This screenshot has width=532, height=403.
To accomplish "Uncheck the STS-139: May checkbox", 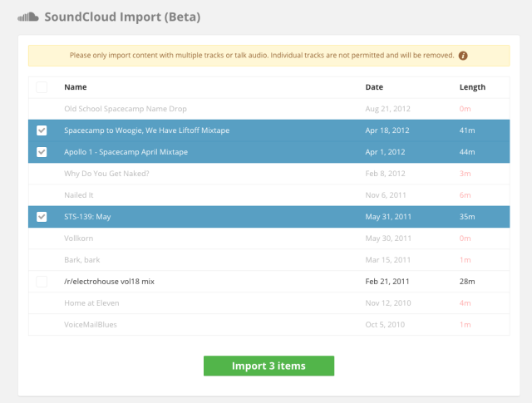I will click(x=42, y=217).
